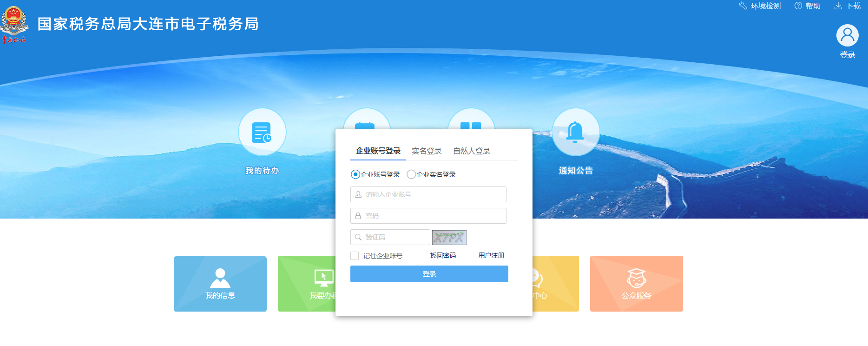Click the user avatar 登录 icon
This screenshot has width=868, height=346.
coord(847,35)
